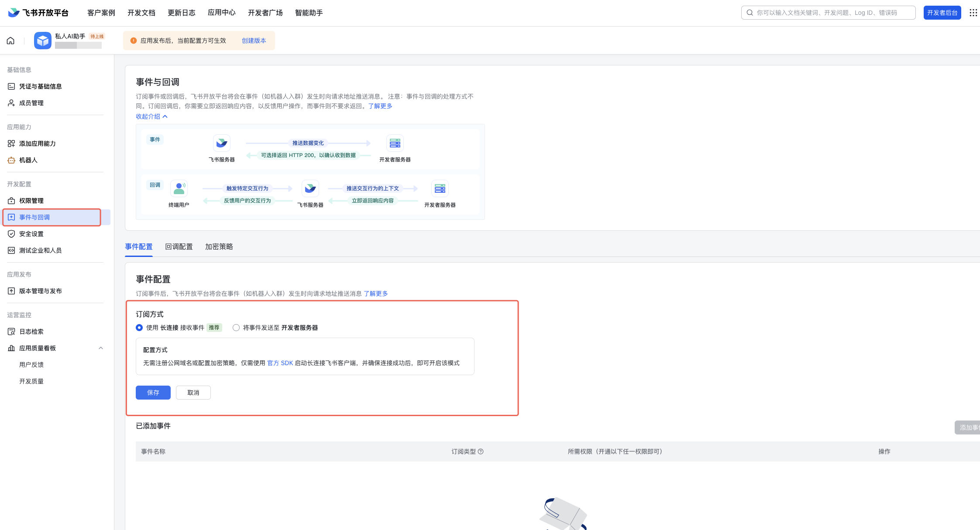This screenshot has width=980, height=530.
Task: Switch to the 加密策略 tab
Action: click(x=219, y=246)
